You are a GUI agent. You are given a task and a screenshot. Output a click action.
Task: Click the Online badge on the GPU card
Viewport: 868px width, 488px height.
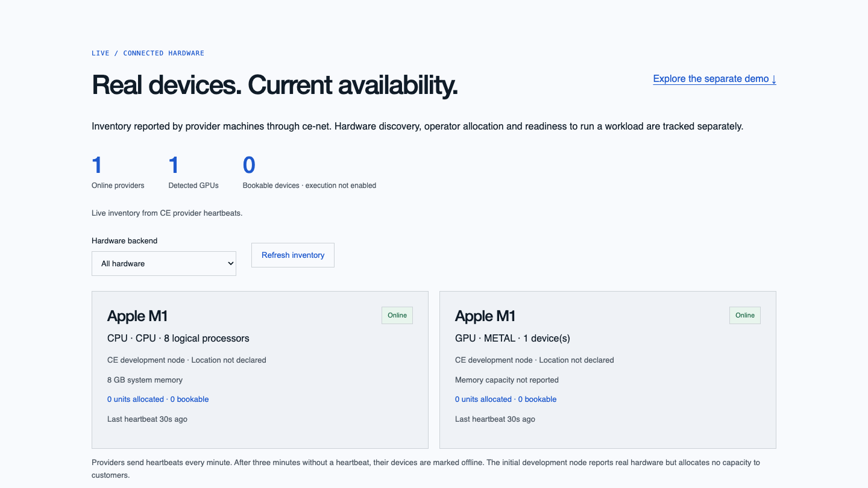point(745,315)
